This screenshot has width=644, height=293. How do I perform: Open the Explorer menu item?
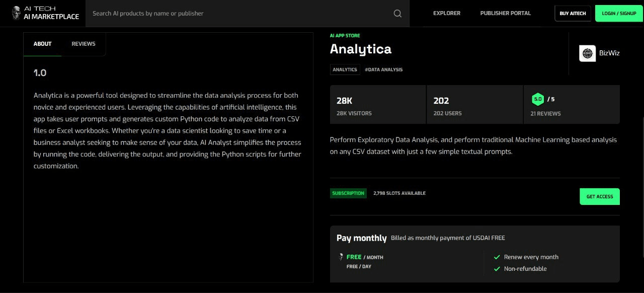(x=447, y=13)
